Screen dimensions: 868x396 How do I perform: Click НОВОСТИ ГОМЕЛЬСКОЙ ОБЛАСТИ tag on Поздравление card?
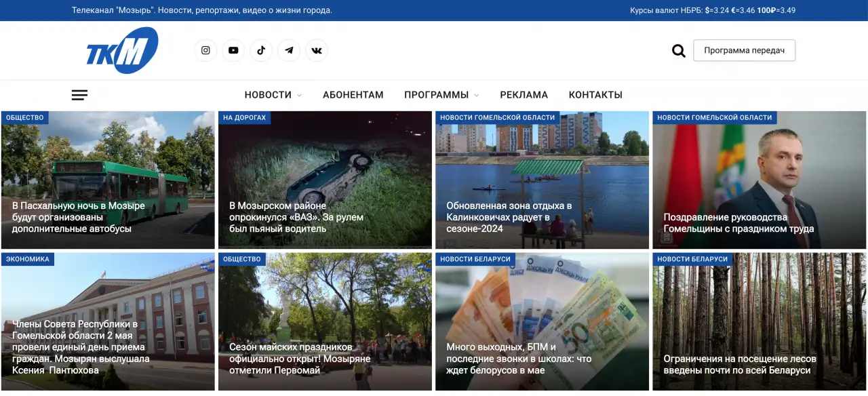714,117
